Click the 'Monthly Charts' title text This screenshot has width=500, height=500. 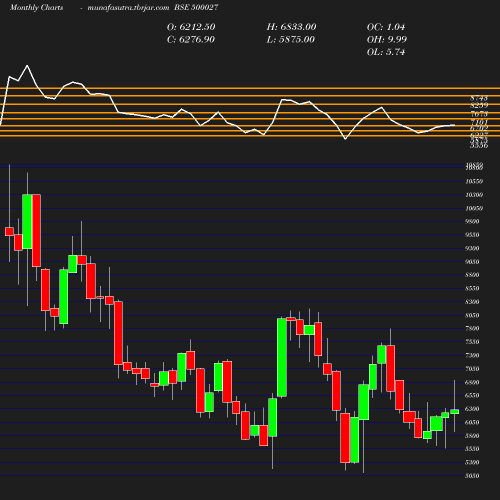[x=36, y=7]
